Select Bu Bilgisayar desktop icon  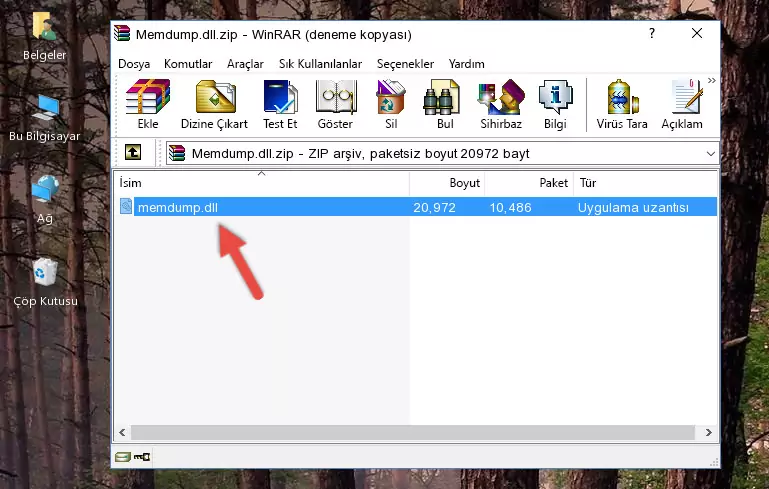coord(44,118)
